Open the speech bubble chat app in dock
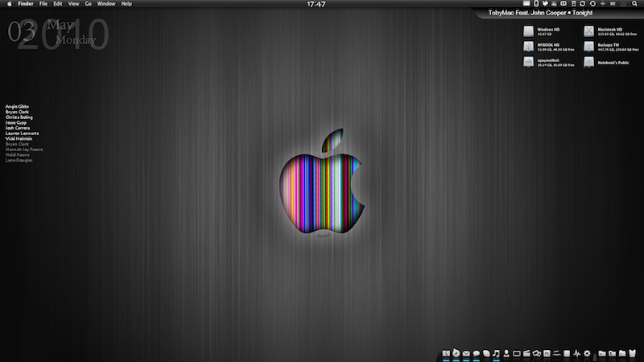 [477, 353]
